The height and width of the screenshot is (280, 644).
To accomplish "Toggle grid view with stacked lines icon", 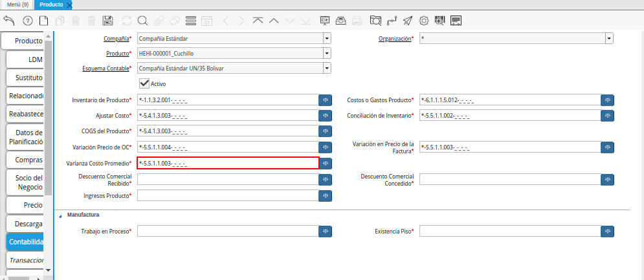I will point(191,21).
